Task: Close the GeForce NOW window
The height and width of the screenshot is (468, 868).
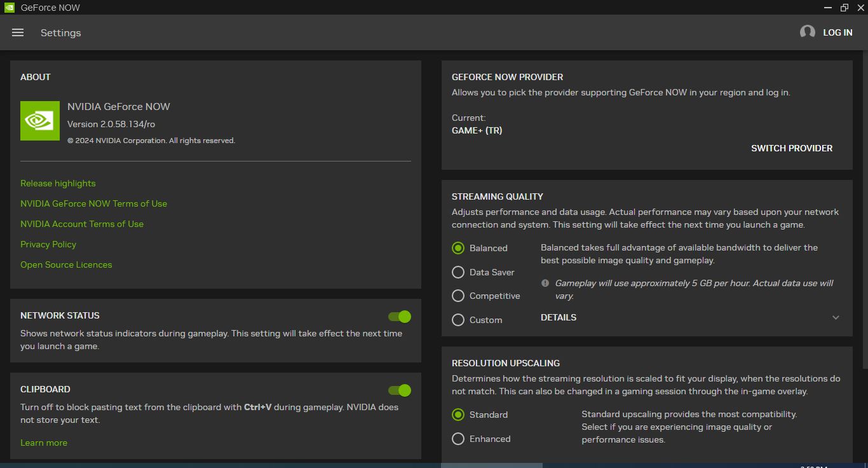Action: (860, 8)
